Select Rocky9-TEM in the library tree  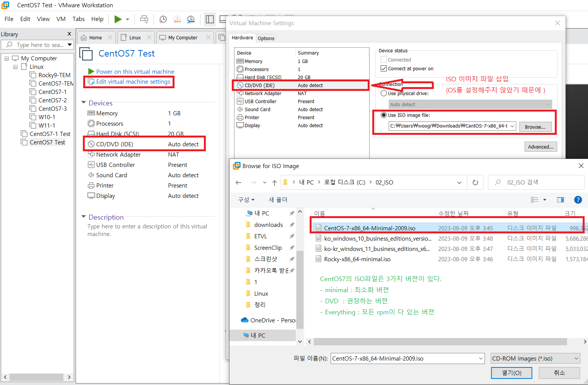[x=54, y=75]
